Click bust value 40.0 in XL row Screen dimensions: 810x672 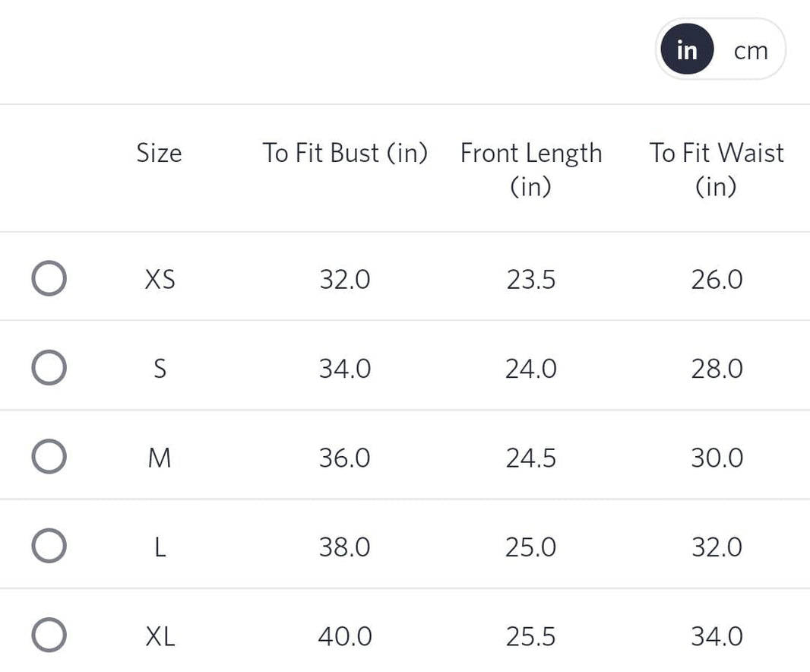(345, 636)
